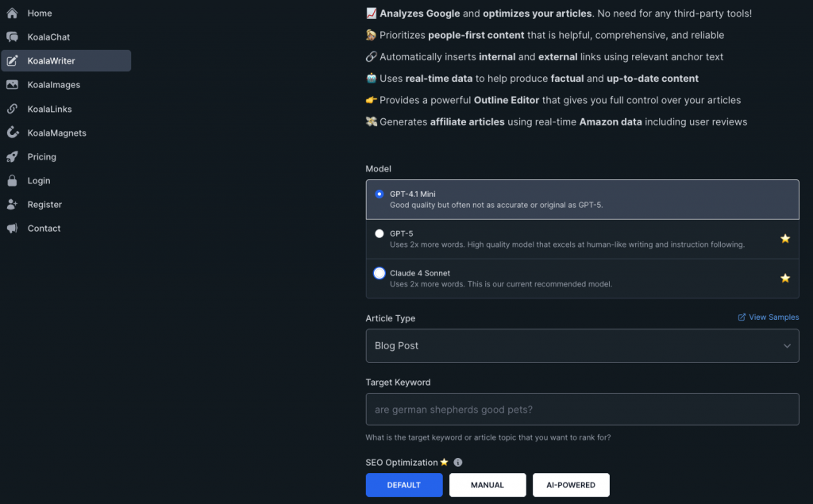The height and width of the screenshot is (504, 813).
Task: Click the Login padlock icon
Action: [12, 180]
